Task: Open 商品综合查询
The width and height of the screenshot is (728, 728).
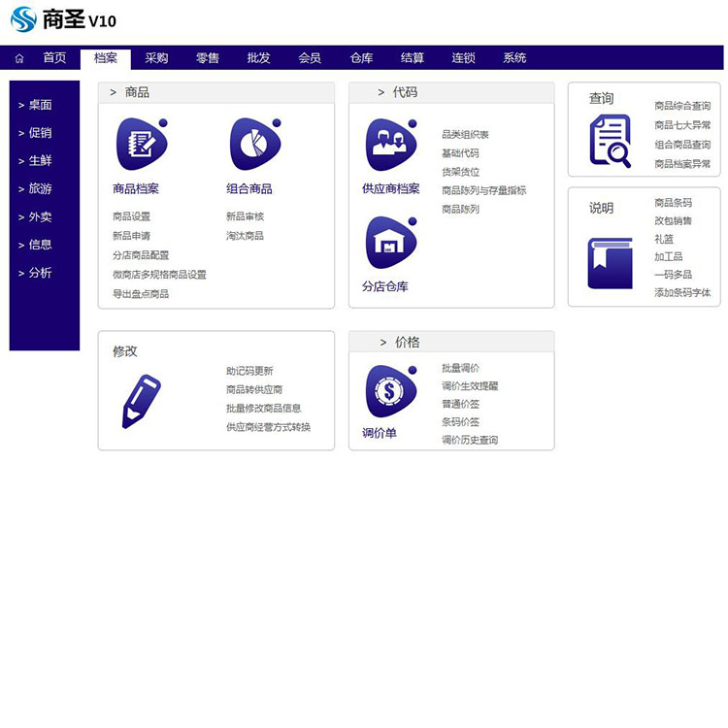Action: [x=682, y=106]
